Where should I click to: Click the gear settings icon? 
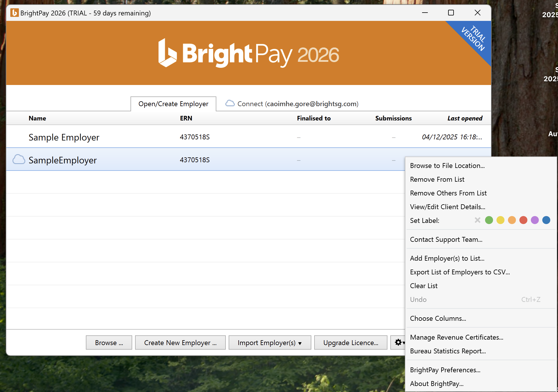(x=398, y=342)
